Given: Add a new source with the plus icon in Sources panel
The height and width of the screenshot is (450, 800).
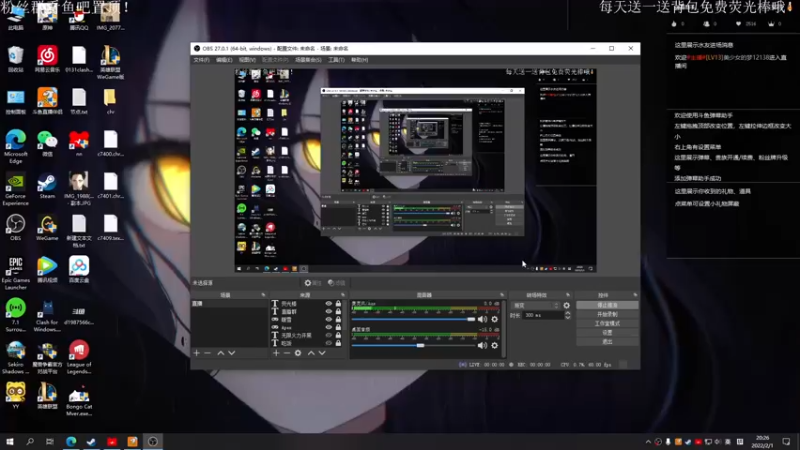Looking at the screenshot, I should pos(276,353).
